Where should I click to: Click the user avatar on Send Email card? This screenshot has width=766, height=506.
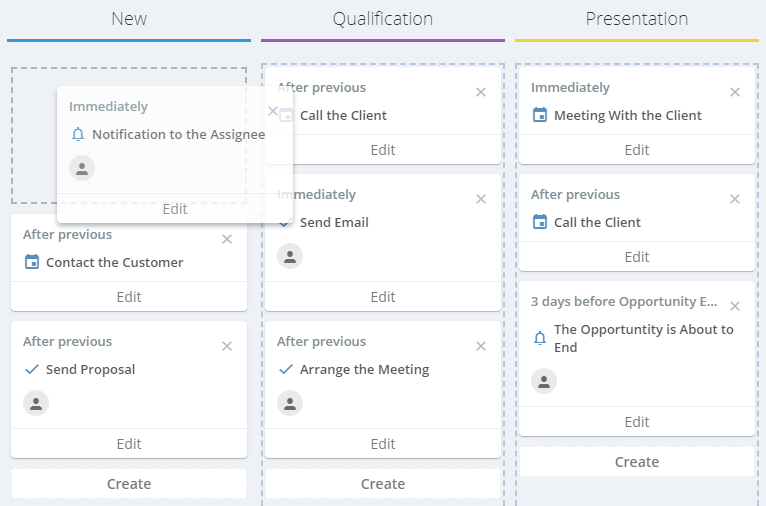[x=290, y=256]
